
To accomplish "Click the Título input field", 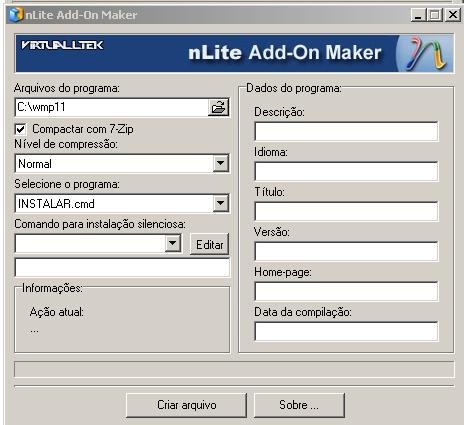I will (x=346, y=211).
